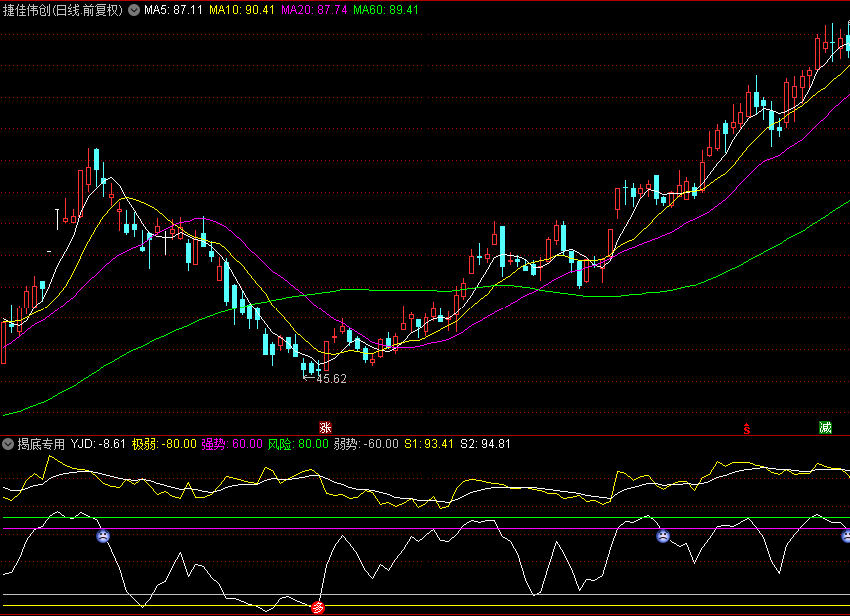850x616 pixels.
Task: Click the S2: 94.81 value
Action: [x=485, y=445]
